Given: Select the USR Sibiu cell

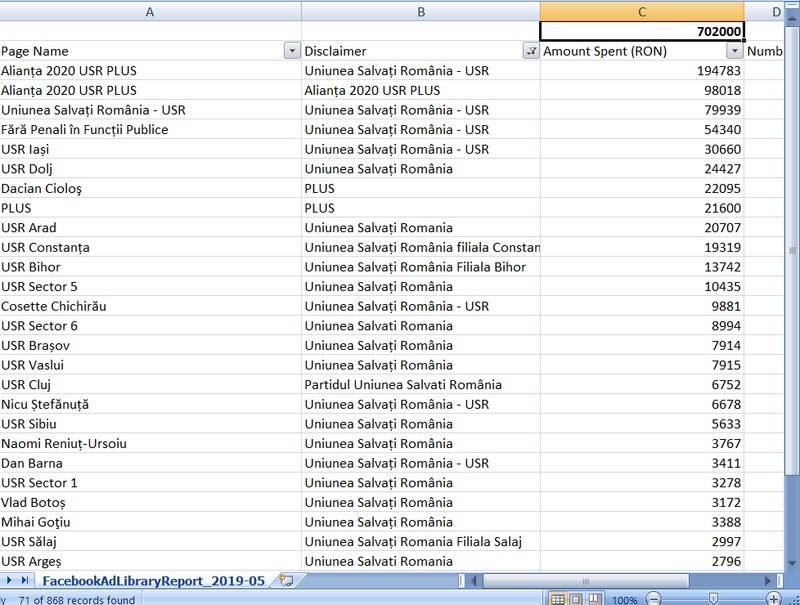Looking at the screenshot, I should [x=150, y=424].
